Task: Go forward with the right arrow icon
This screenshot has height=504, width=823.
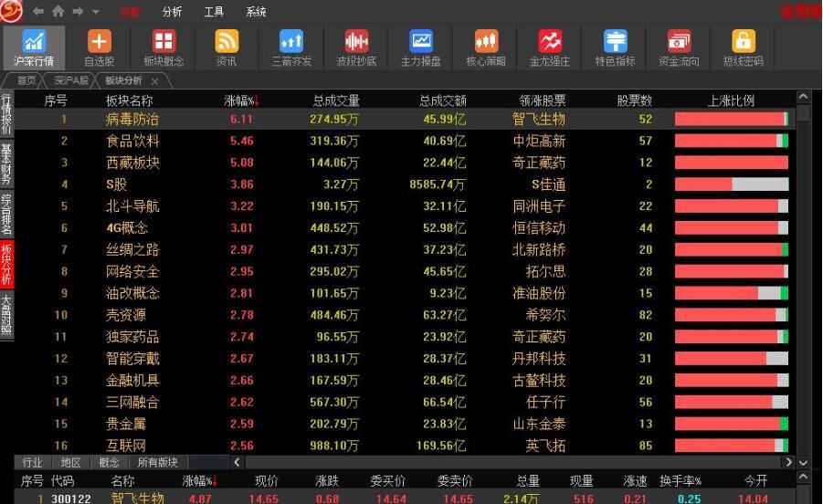Action: 78,11
